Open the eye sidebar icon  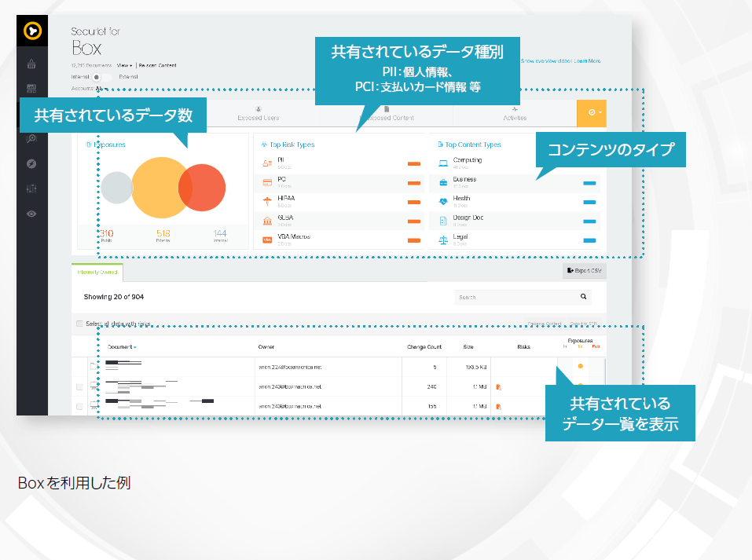(x=31, y=214)
